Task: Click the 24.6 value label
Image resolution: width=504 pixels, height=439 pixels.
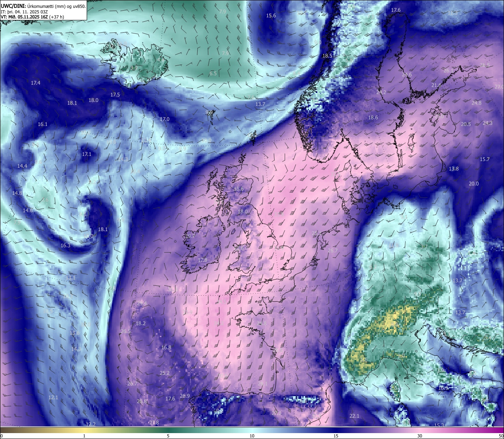Action: click(x=407, y=74)
